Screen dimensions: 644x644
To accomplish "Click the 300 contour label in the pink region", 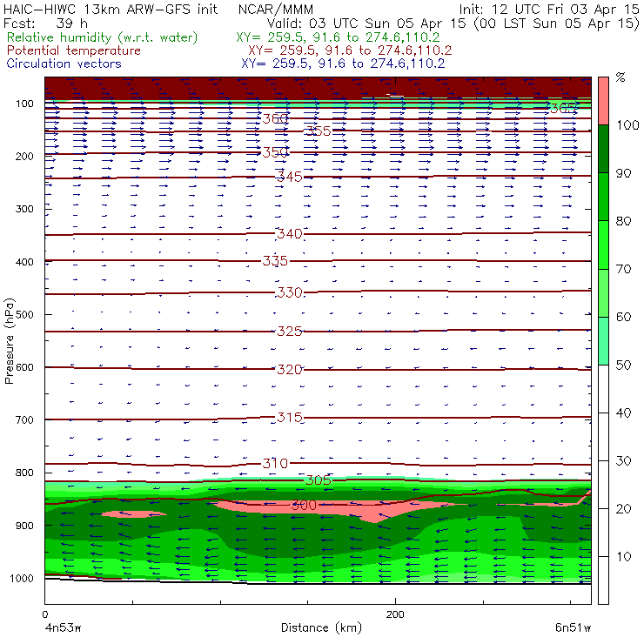I will 304,505.
